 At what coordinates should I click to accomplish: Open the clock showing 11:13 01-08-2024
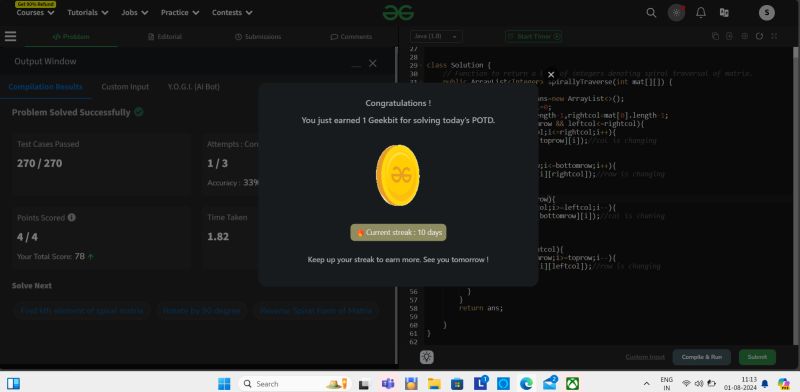(740, 383)
